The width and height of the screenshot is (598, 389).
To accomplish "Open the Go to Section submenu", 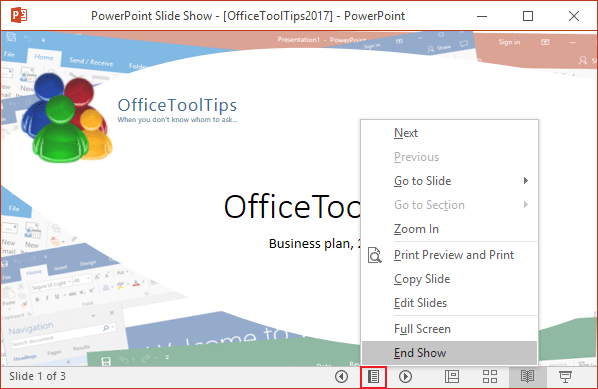I will [449, 205].
